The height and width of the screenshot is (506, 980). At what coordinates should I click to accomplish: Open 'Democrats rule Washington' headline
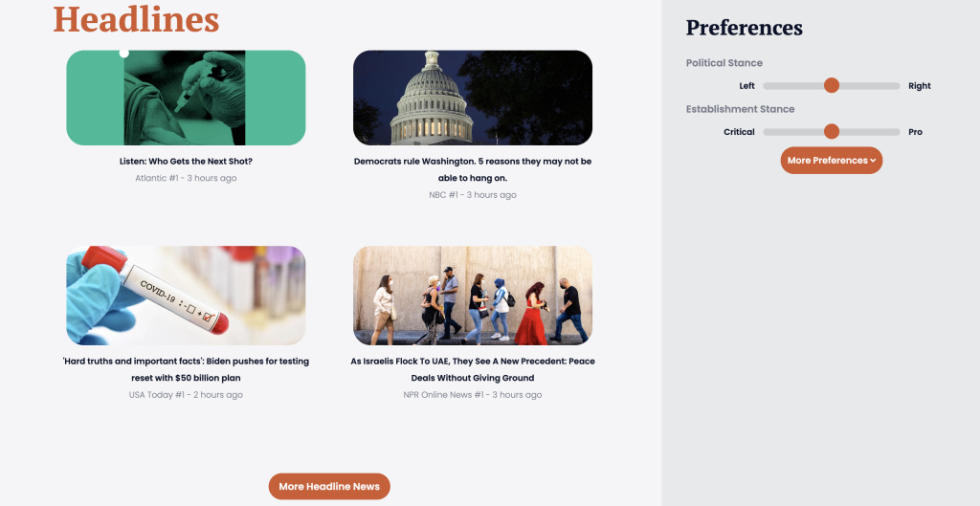pyautogui.click(x=473, y=169)
